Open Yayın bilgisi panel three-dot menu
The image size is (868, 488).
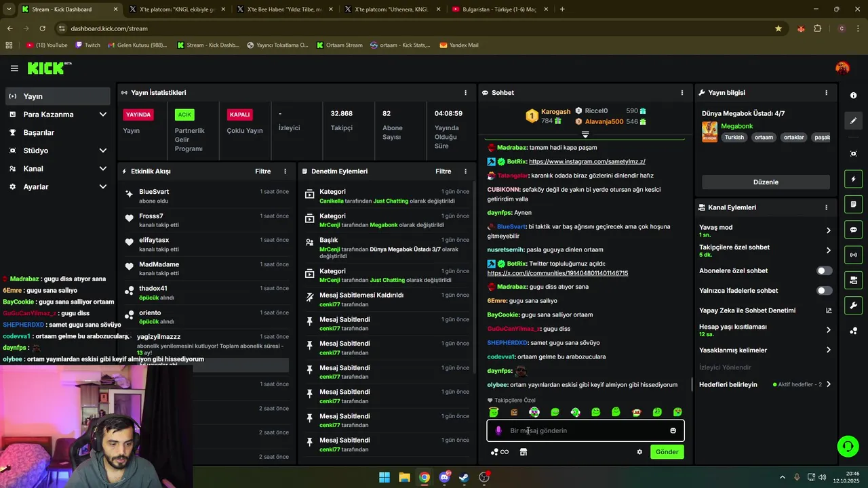coord(826,93)
